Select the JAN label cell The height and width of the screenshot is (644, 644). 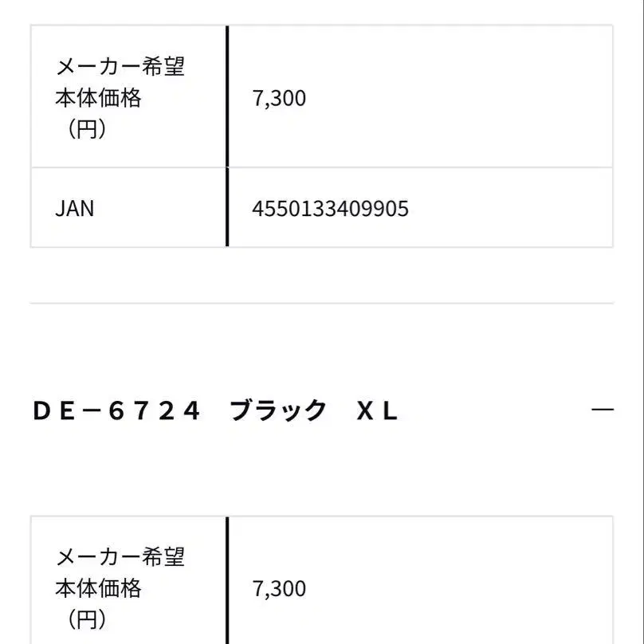tap(75, 209)
